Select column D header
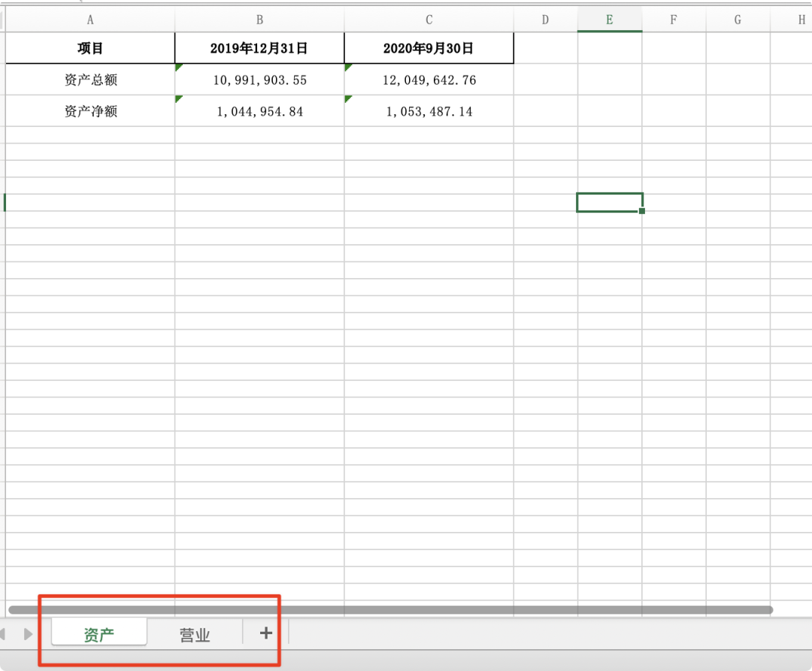812x671 pixels. tap(545, 20)
